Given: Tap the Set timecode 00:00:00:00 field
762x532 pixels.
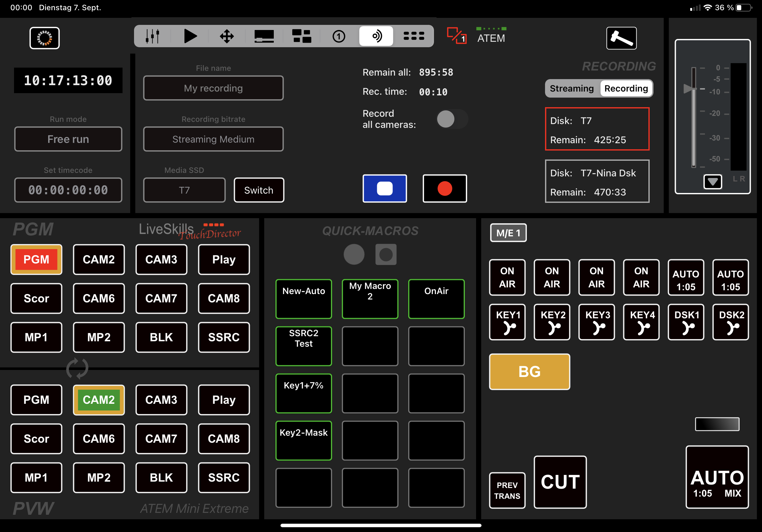Looking at the screenshot, I should pyautogui.click(x=68, y=190).
